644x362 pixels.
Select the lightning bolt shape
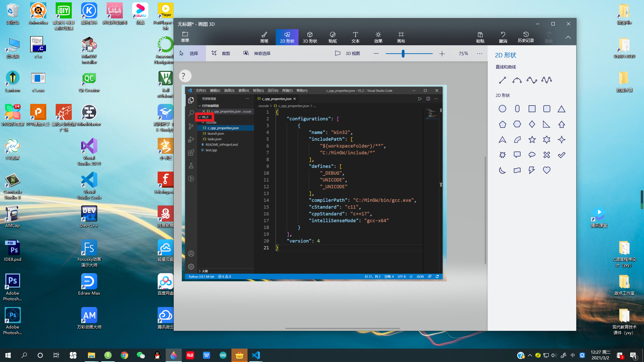coord(532,170)
